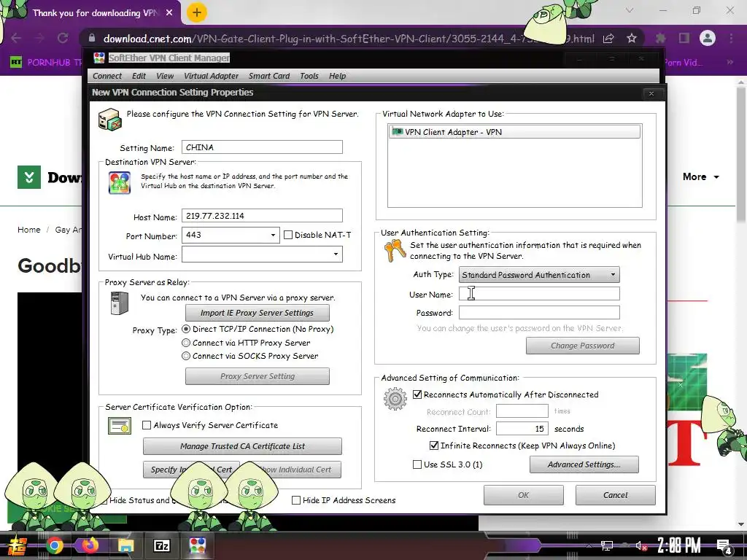Image resolution: width=747 pixels, height=560 pixels.
Task: Open Chrome tab search chevron
Action: click(630, 10)
